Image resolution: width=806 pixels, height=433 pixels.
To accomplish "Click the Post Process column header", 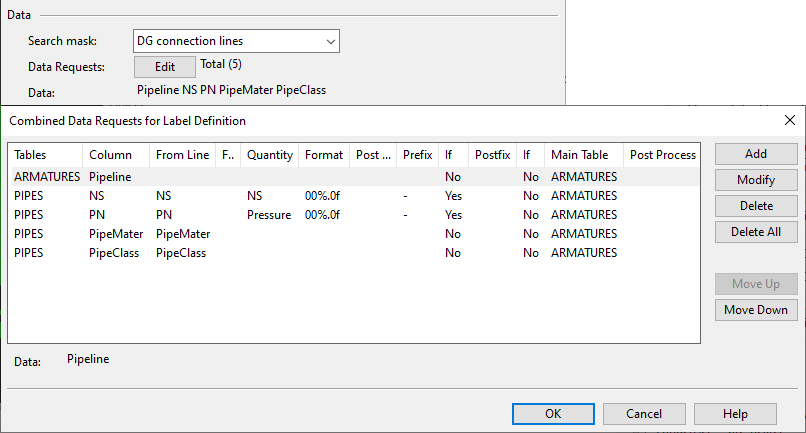I will click(662, 155).
